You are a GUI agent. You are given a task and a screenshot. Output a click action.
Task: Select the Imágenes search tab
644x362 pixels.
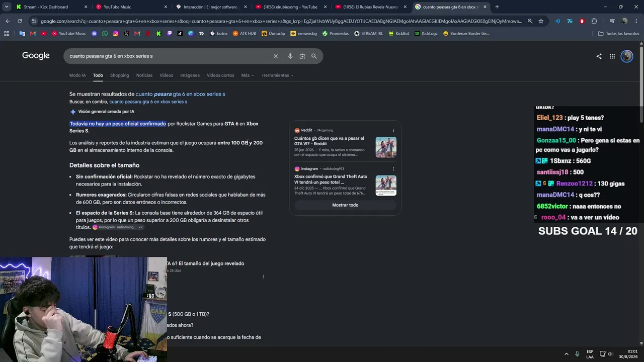(190, 75)
